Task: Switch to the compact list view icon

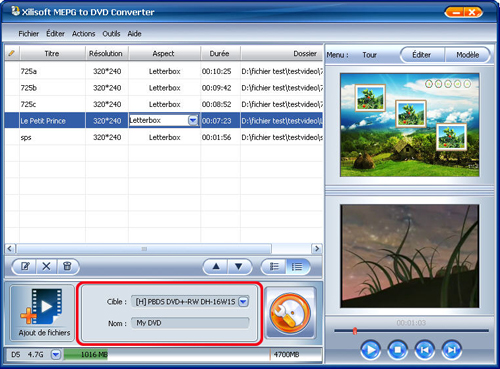Action: (x=274, y=266)
